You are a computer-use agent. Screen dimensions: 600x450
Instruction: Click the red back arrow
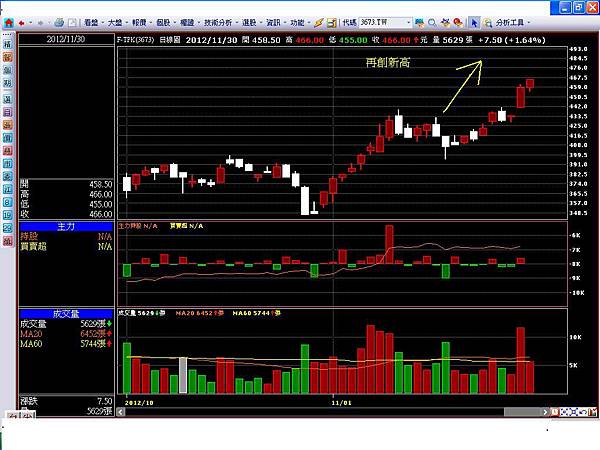21,23
